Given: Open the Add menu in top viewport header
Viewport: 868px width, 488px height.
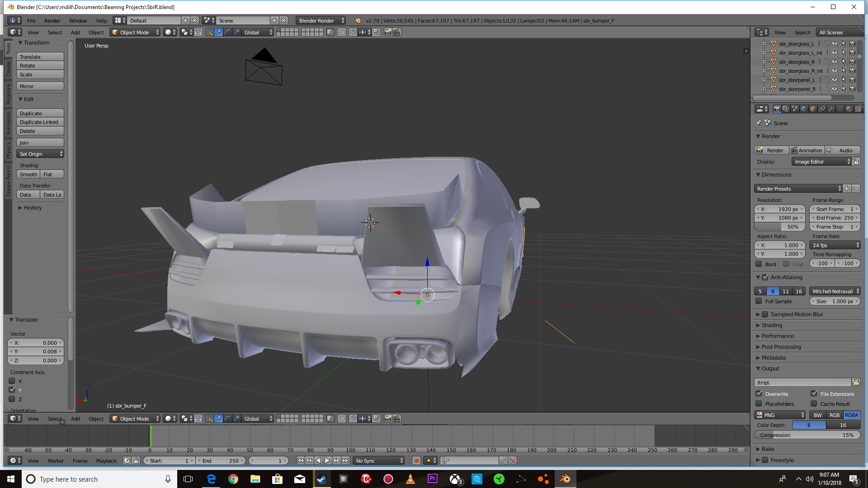Looking at the screenshot, I should (75, 33).
